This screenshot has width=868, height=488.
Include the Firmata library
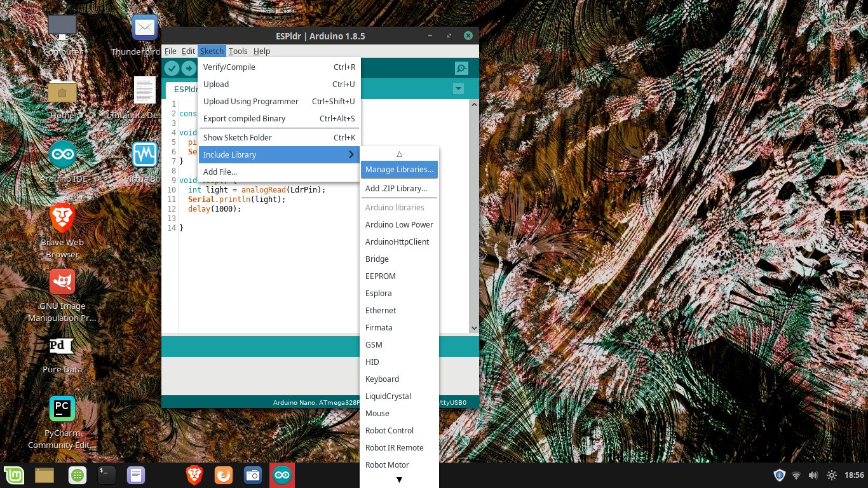pyautogui.click(x=399, y=327)
